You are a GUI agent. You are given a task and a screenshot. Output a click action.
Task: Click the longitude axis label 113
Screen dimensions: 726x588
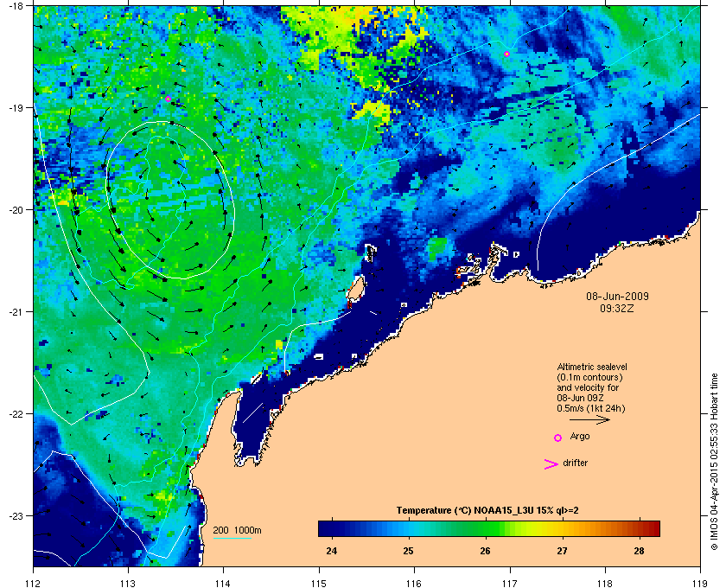pyautogui.click(x=128, y=584)
